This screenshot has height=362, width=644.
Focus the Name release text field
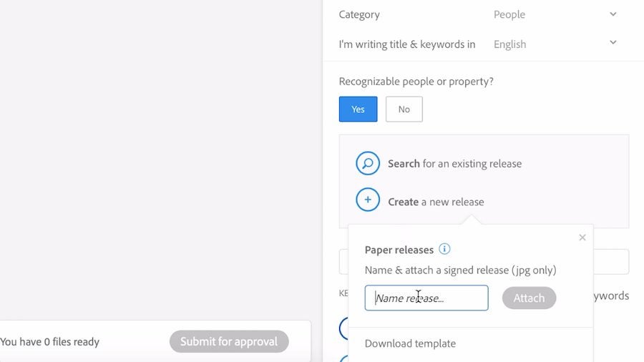coord(426,298)
